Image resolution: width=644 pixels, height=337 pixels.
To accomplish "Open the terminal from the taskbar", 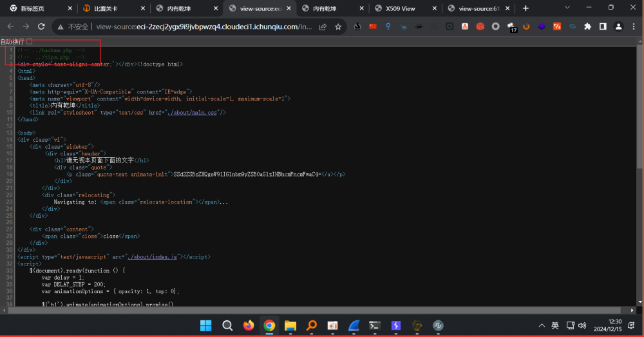I will [x=375, y=325].
